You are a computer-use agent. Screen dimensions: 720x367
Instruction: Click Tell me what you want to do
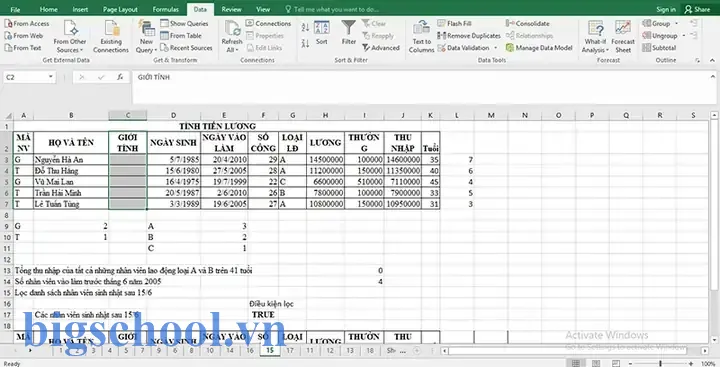tap(332, 9)
